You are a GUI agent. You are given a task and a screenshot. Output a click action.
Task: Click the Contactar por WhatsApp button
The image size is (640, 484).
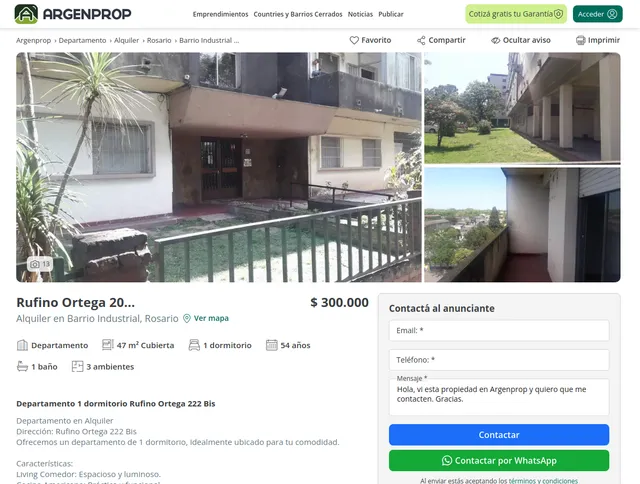499,460
